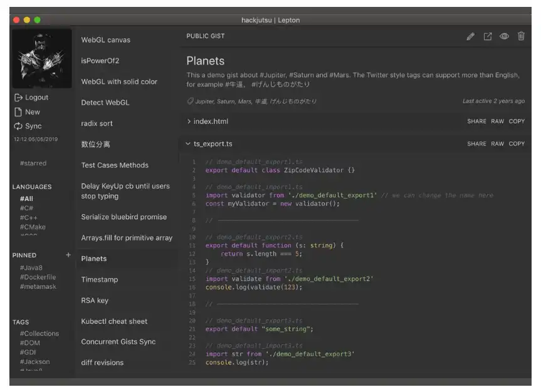Open the radix sort gist

click(97, 123)
